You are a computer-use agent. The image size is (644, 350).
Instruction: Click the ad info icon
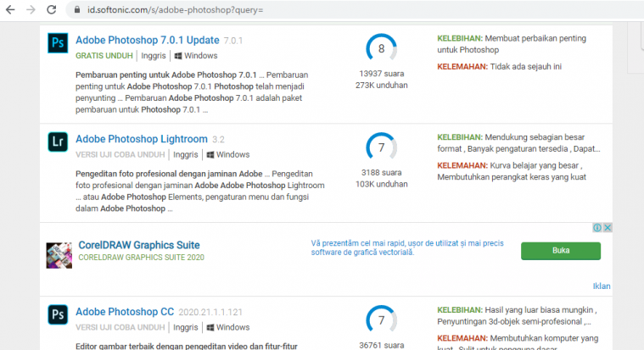tap(597, 227)
